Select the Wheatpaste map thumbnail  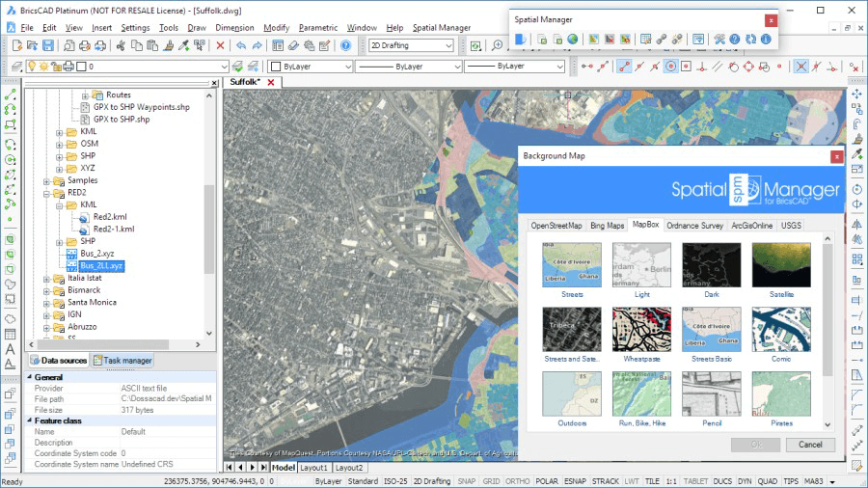[641, 329]
